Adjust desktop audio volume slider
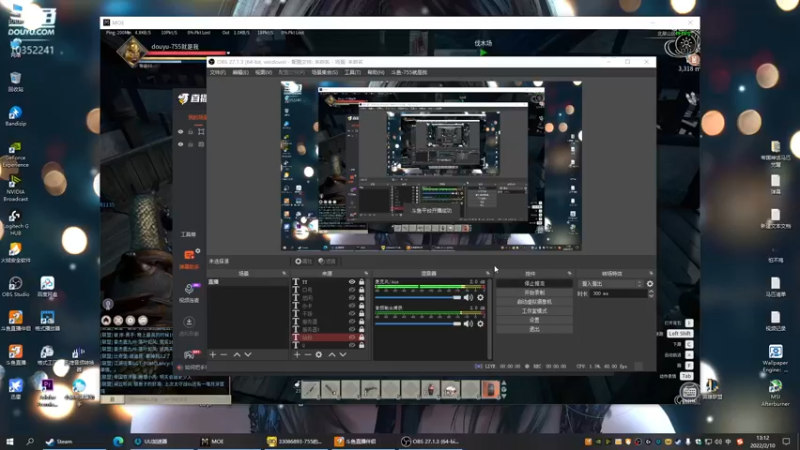Screen dimensions: 800x450 pyautogui.click(x=418, y=323)
